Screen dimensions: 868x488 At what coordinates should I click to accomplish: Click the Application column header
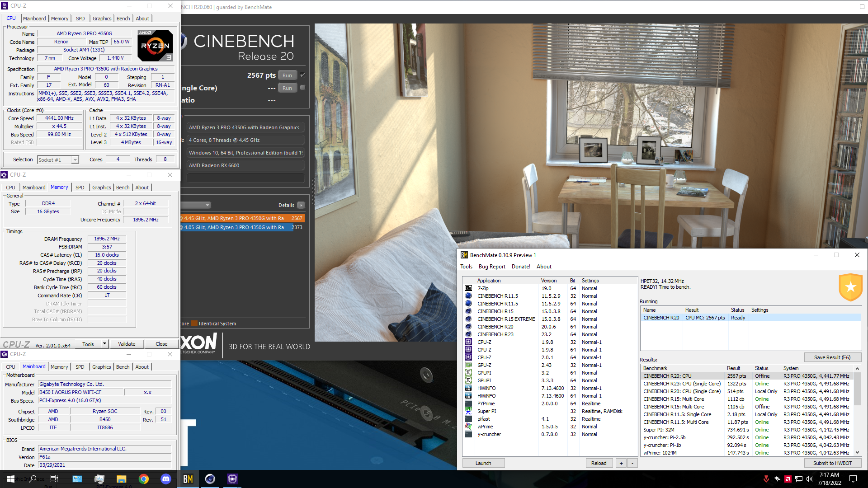coord(506,281)
